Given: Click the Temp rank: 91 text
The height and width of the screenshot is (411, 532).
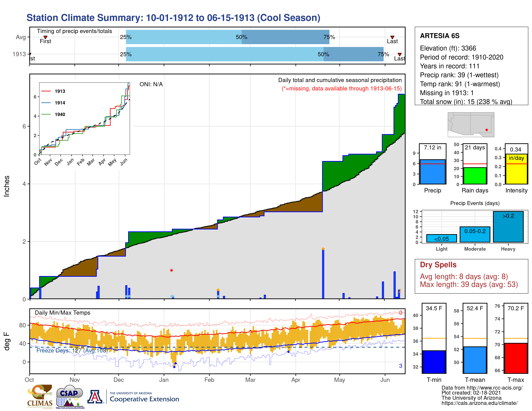Looking at the screenshot, I should (460, 84).
